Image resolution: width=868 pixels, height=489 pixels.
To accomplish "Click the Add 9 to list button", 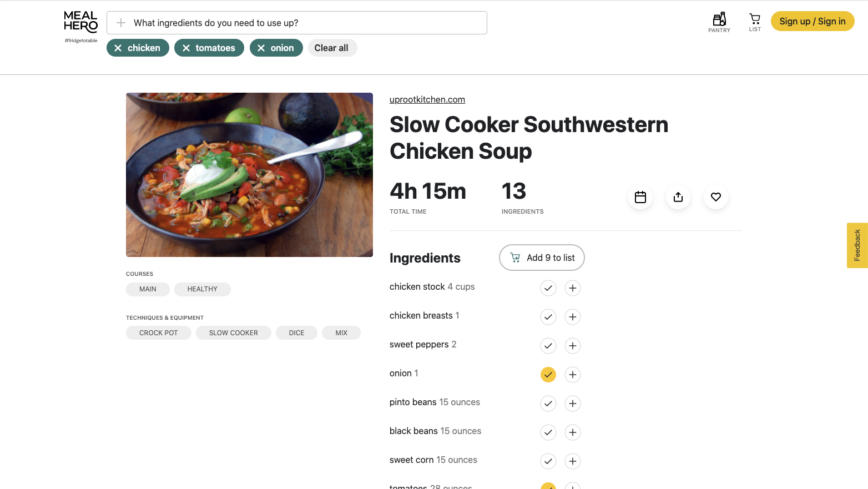I will coord(542,258).
